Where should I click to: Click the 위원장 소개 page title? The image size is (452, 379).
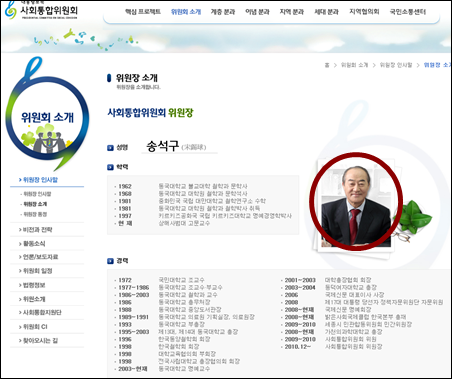coord(137,78)
